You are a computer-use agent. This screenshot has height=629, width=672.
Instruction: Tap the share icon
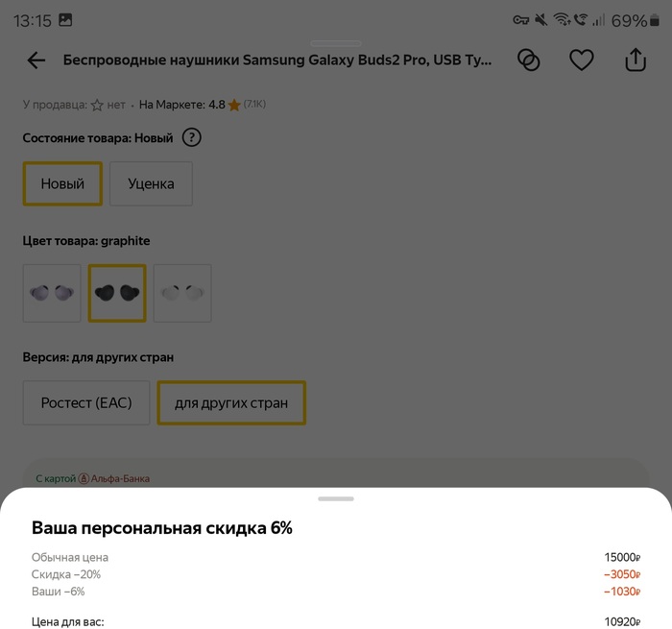coord(636,60)
